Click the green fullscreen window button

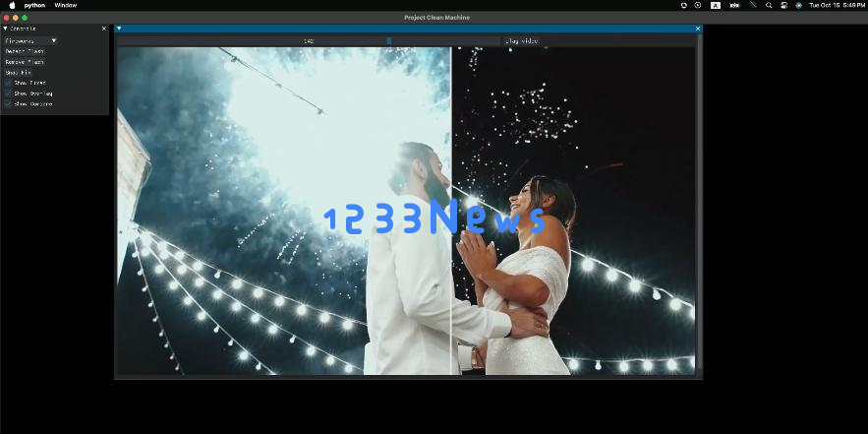[x=25, y=18]
